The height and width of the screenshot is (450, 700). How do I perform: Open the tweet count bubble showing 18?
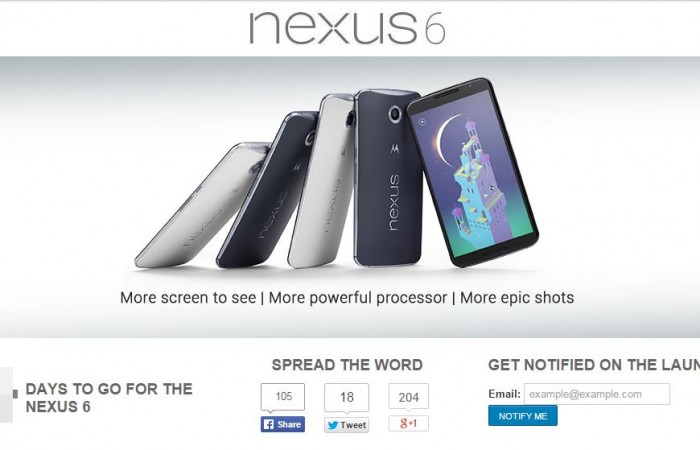(346, 397)
